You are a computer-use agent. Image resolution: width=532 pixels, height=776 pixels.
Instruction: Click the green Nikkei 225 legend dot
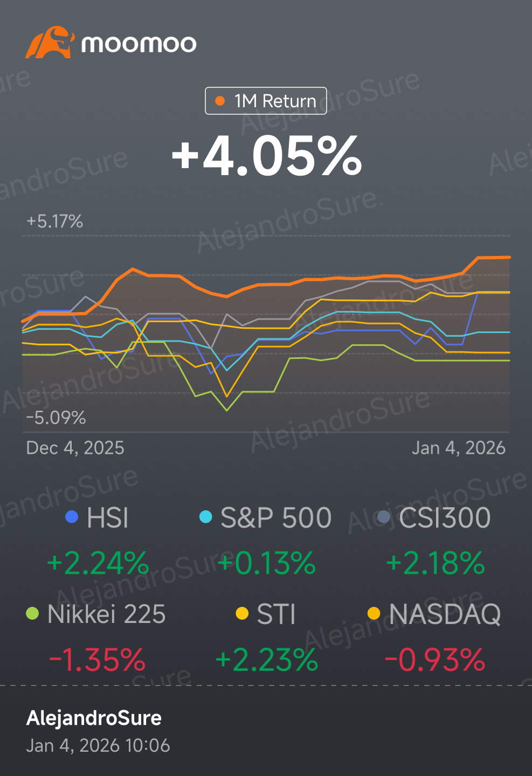32,613
